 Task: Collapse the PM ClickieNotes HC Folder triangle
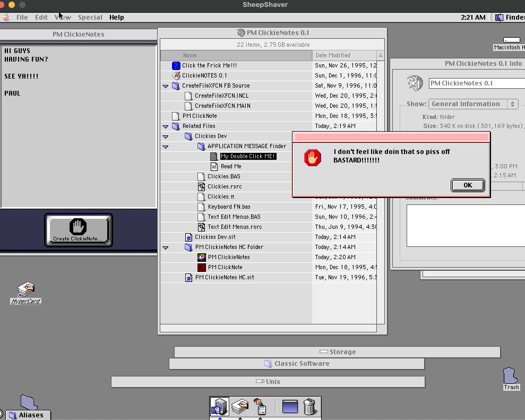(166, 248)
